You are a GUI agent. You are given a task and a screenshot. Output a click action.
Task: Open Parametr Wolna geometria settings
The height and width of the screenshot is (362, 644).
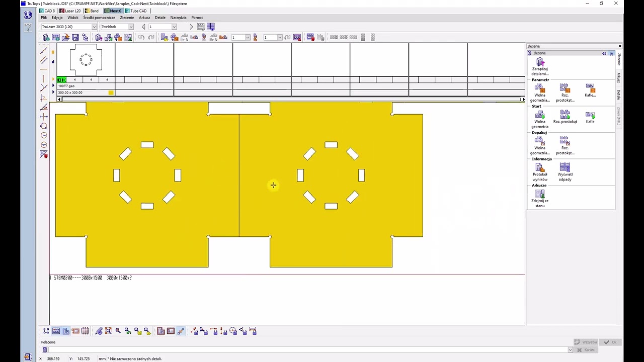[540, 93]
